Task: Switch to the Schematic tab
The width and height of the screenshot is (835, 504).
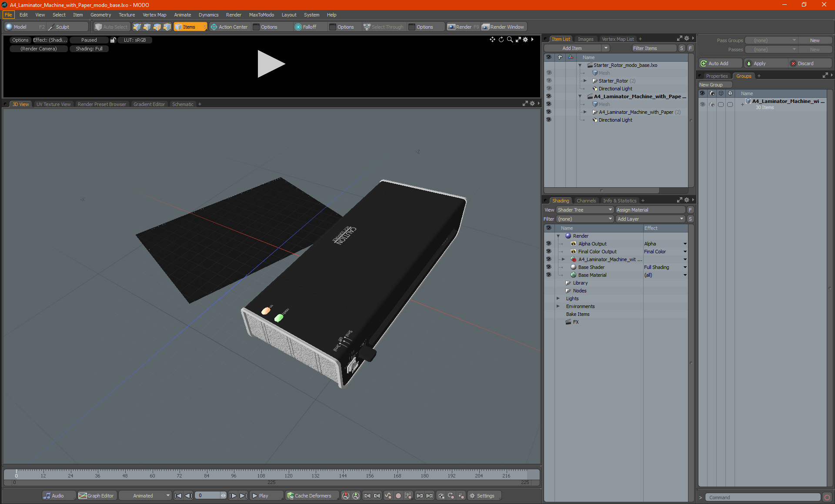Action: (x=183, y=104)
